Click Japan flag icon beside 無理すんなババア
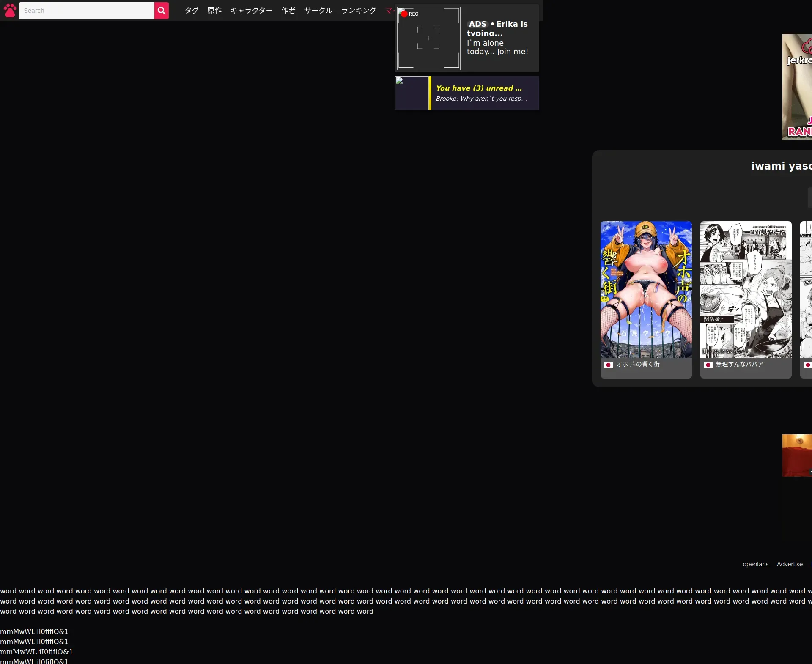The height and width of the screenshot is (664, 812). pyautogui.click(x=708, y=365)
